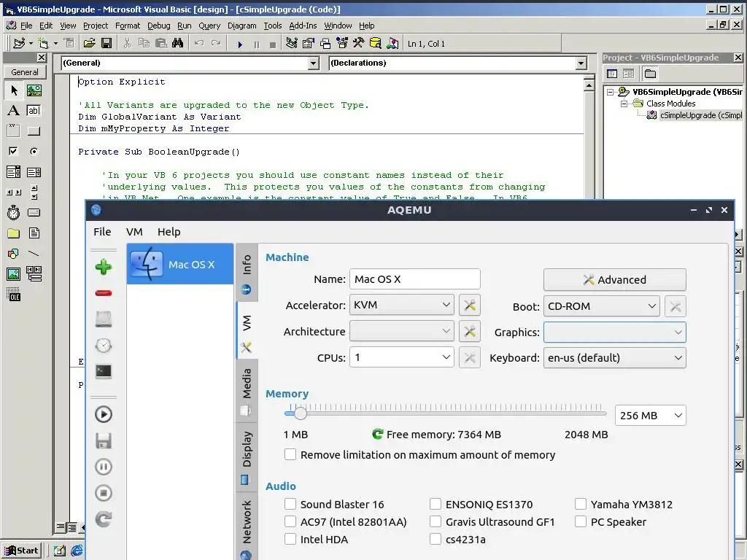747x560 pixels.
Task: Click the Cut scissors icon in VB toolbar
Action: (127, 43)
